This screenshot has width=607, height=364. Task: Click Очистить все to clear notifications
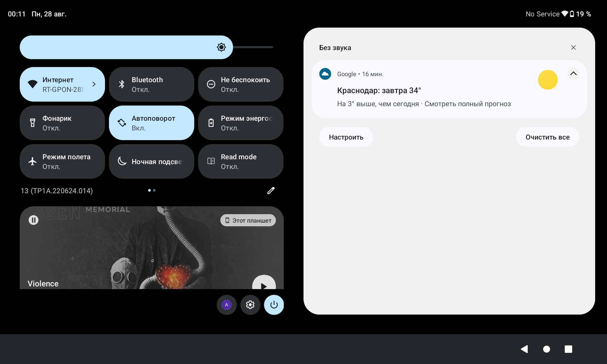548,137
